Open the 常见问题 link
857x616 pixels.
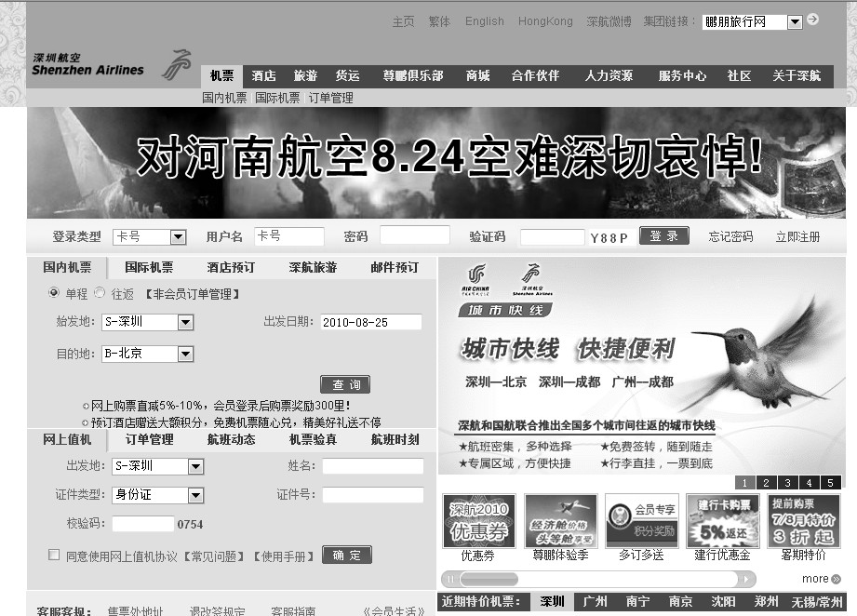pos(214,556)
